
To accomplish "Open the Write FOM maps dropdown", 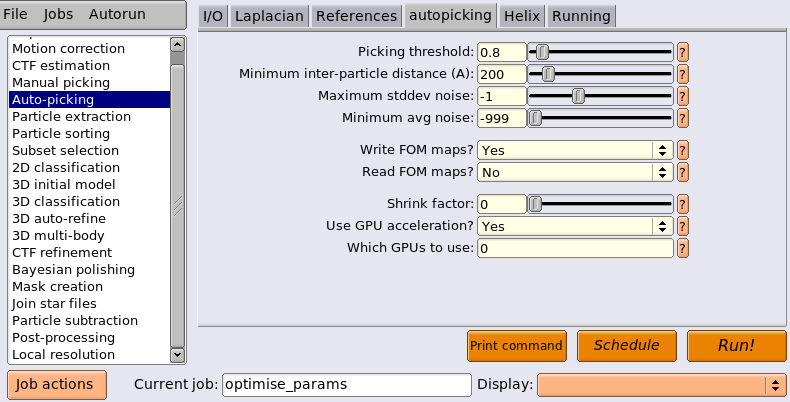I will coord(575,150).
